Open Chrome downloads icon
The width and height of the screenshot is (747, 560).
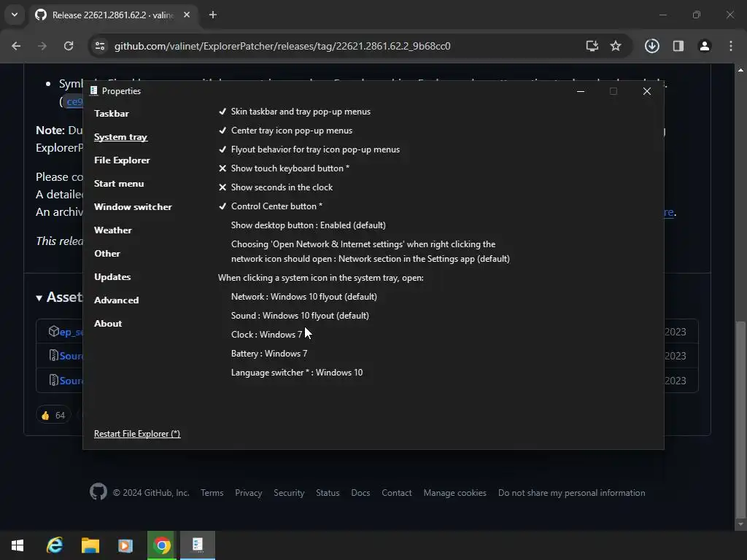(x=651, y=46)
